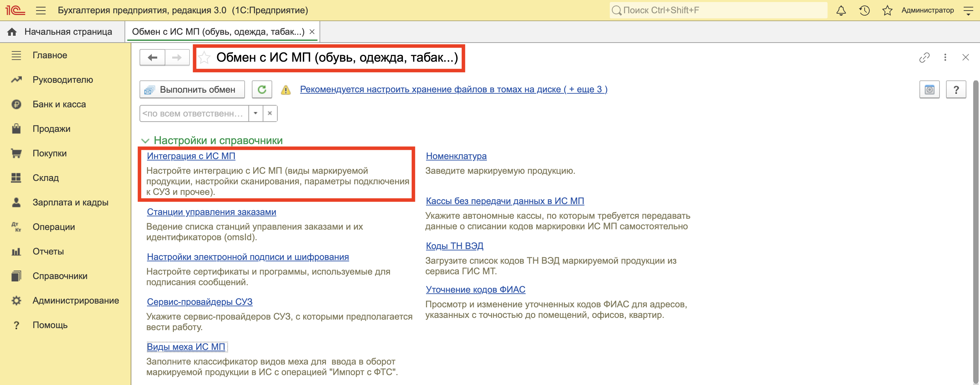Click the global search field

[x=719, y=10]
